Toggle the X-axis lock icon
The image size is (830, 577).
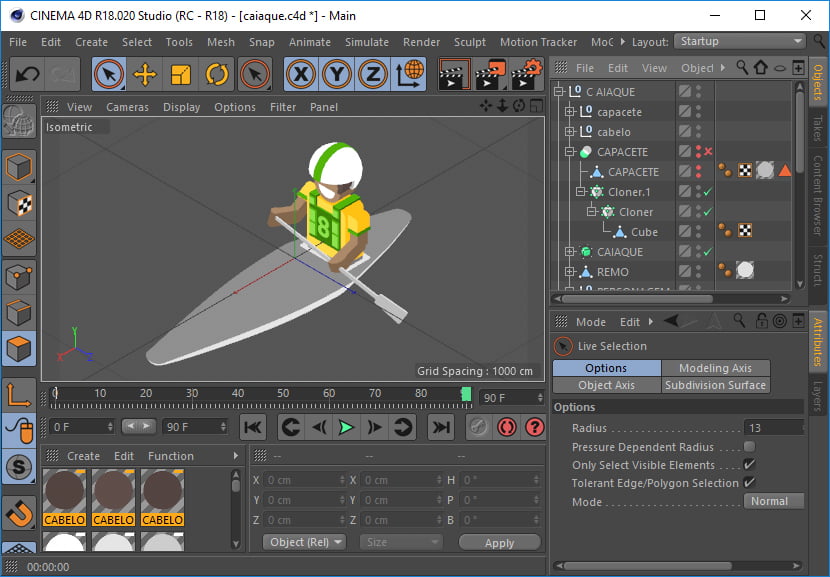pyautogui.click(x=301, y=74)
